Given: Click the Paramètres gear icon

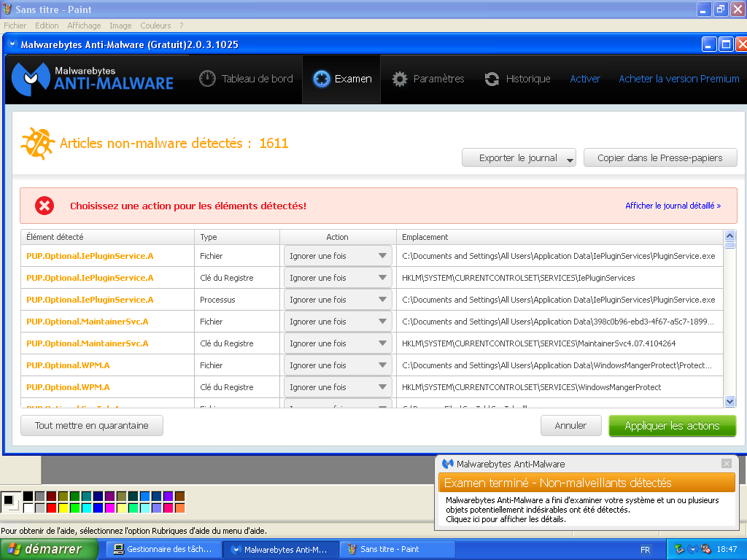Looking at the screenshot, I should pyautogui.click(x=400, y=79).
